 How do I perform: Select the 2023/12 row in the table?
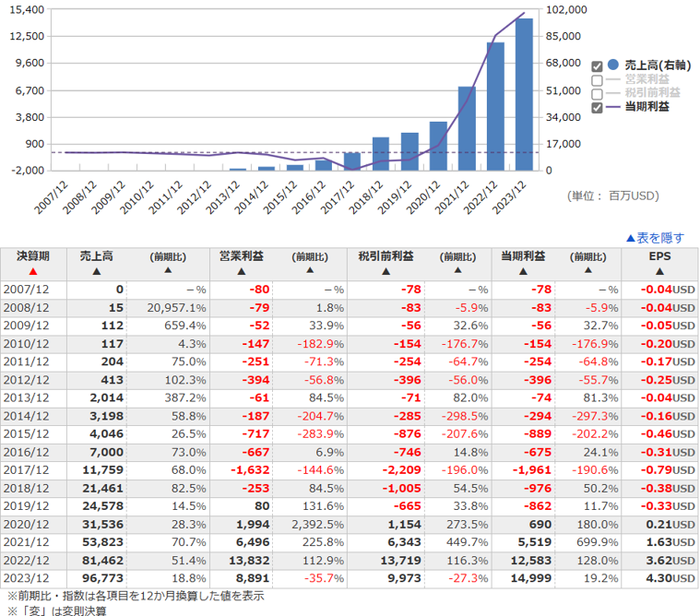[x=350, y=577]
